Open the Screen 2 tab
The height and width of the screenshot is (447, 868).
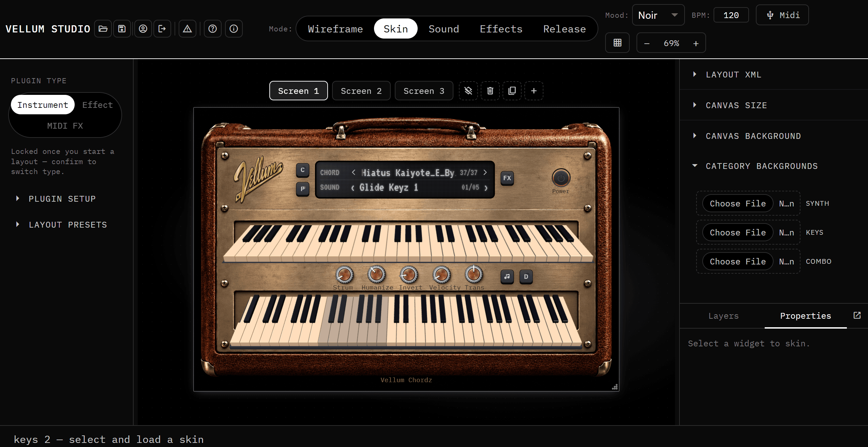pos(361,91)
